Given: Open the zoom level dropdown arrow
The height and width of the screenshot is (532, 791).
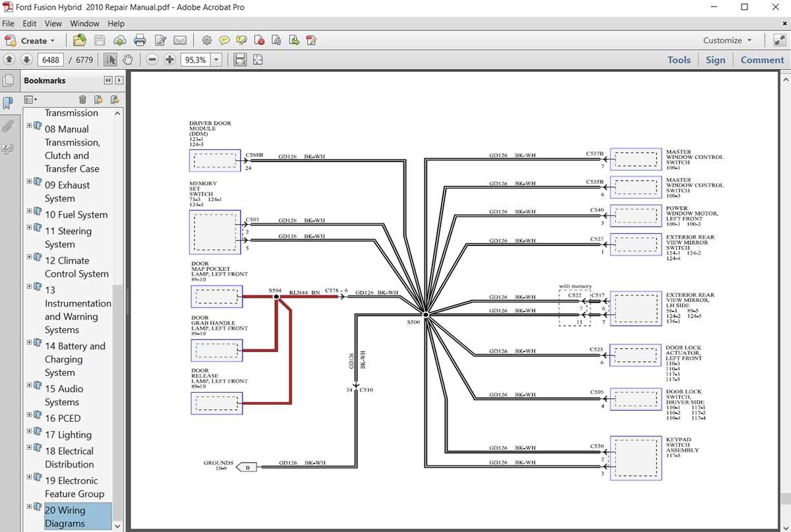Looking at the screenshot, I should 216,59.
